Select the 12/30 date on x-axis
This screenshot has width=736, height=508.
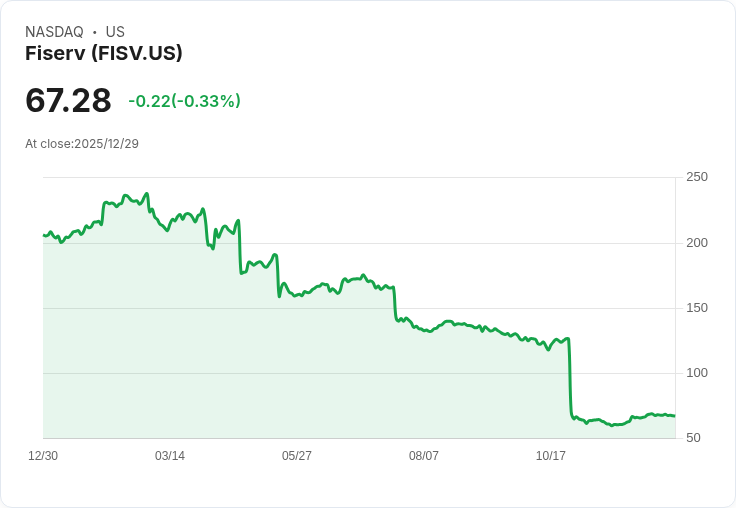tap(43, 456)
